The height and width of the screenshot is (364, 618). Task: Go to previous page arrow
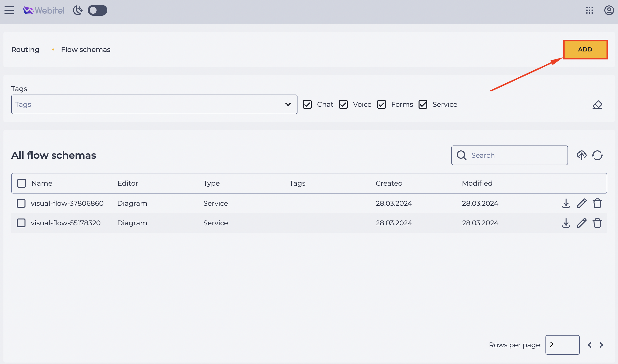(589, 345)
